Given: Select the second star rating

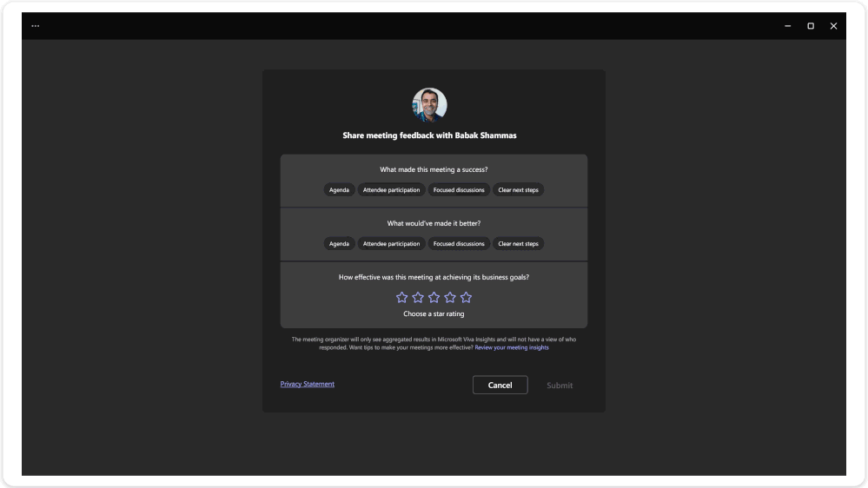Looking at the screenshot, I should click(x=418, y=297).
